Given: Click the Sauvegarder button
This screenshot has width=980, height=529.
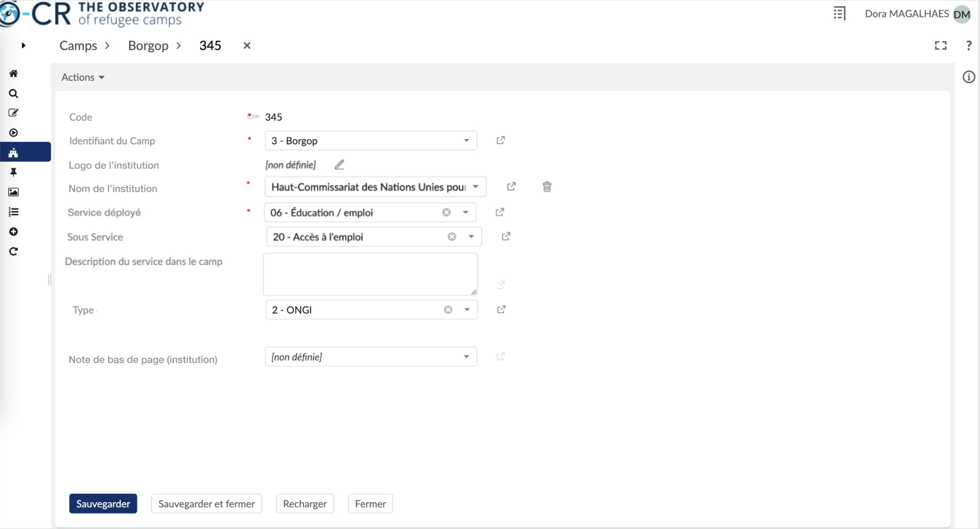Looking at the screenshot, I should point(103,504).
